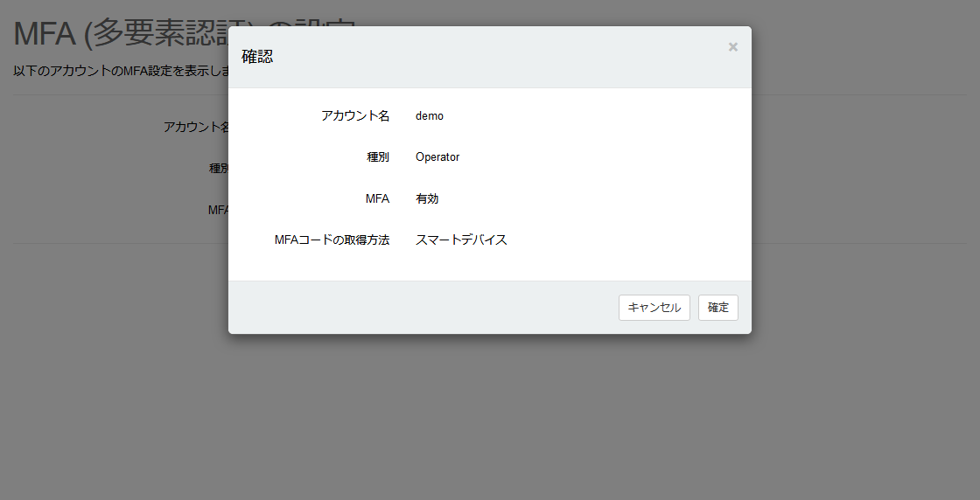Click empty space in the dialog footer bar
Viewport: 980px width, 500px height.
pos(420,308)
